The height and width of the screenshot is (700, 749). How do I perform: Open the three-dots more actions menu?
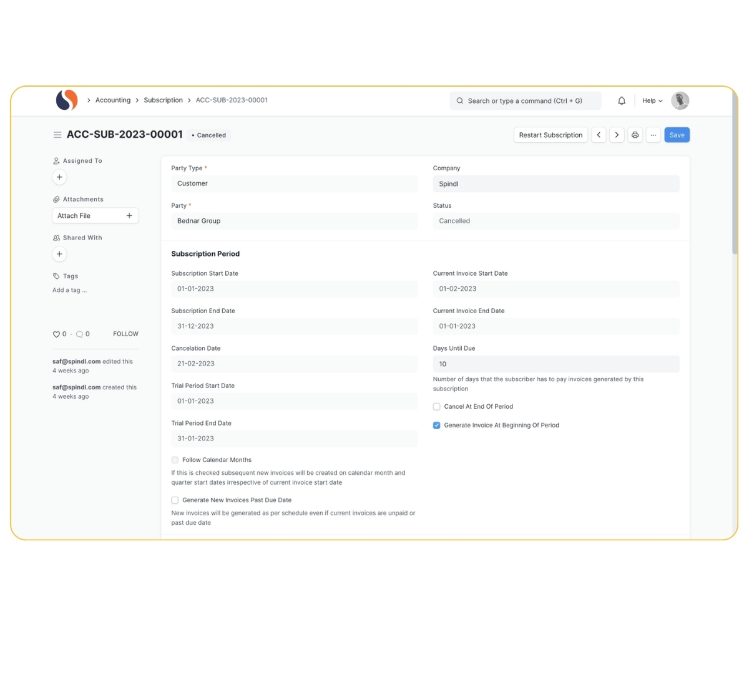(653, 135)
